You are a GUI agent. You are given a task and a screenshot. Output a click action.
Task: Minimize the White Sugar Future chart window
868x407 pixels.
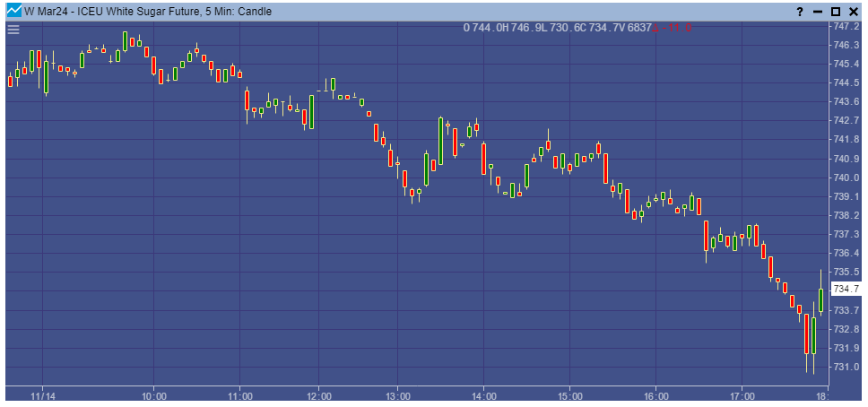pyautogui.click(x=818, y=12)
